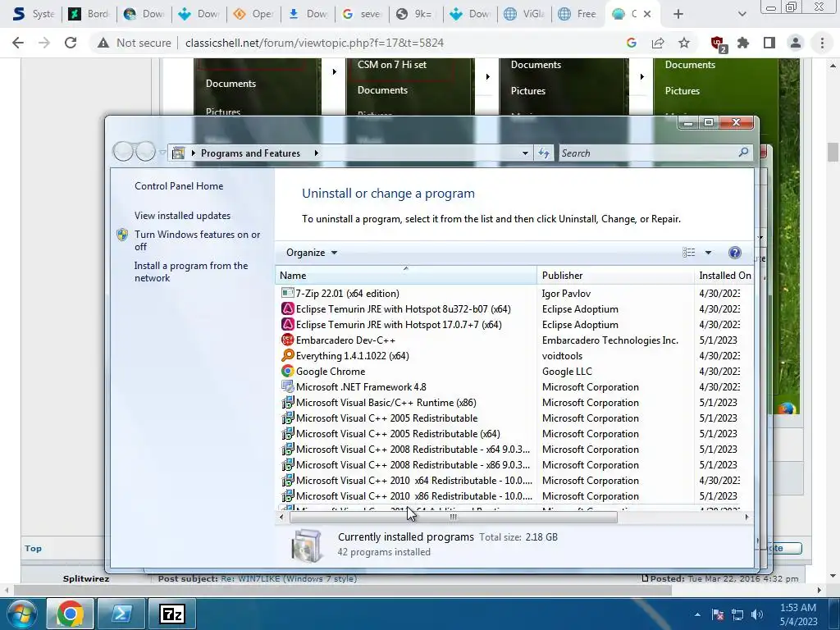Click scroll right arrow in program list
The height and width of the screenshot is (630, 840).
pos(746,517)
